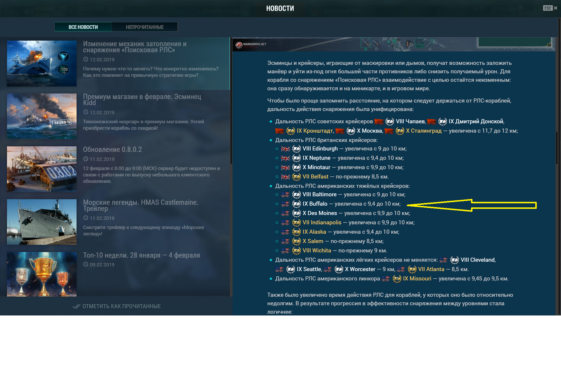The image size is (561, 392).
Task: Open the НЕПРОЧИТАННЫЕ tab
Action: pyautogui.click(x=145, y=27)
